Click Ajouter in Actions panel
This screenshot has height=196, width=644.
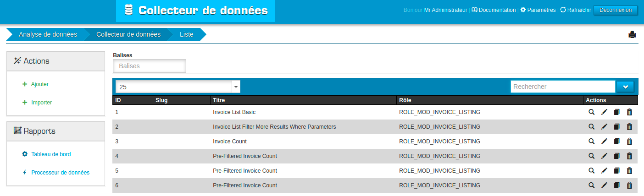coord(39,84)
